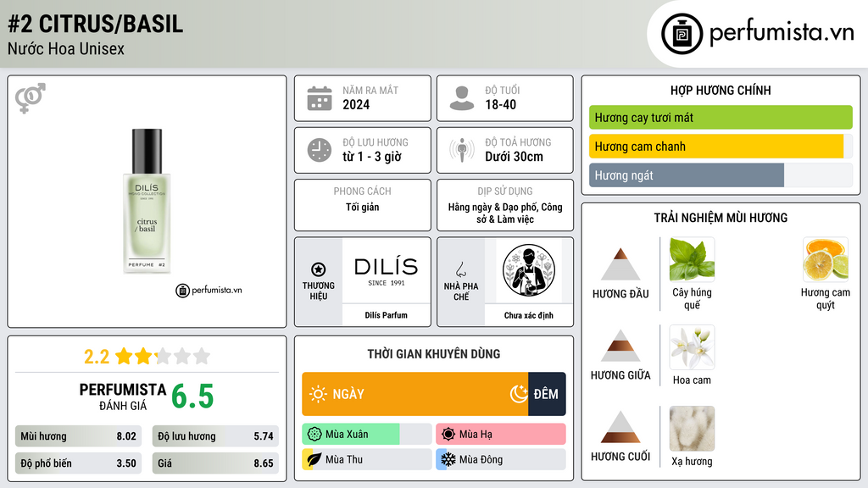Click the orange Ngày time bar
Image resolution: width=868 pixels, height=488 pixels.
(x=415, y=394)
